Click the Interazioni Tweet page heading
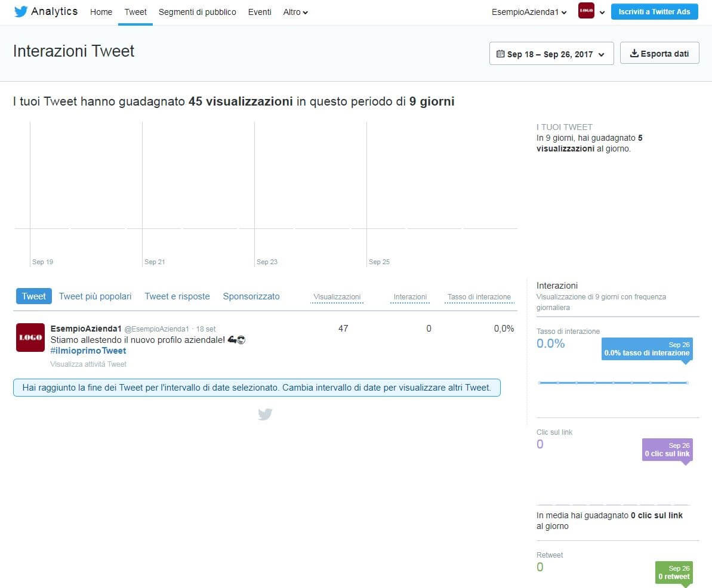712x588 pixels. [73, 51]
